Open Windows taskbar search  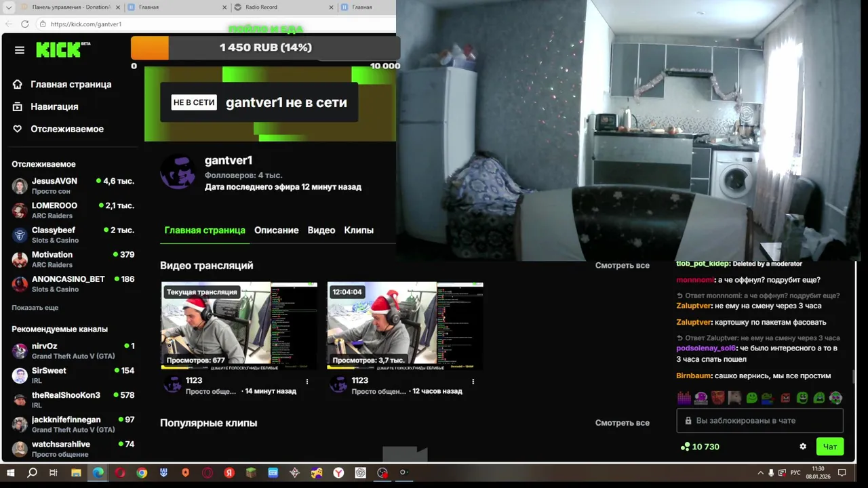tap(32, 473)
